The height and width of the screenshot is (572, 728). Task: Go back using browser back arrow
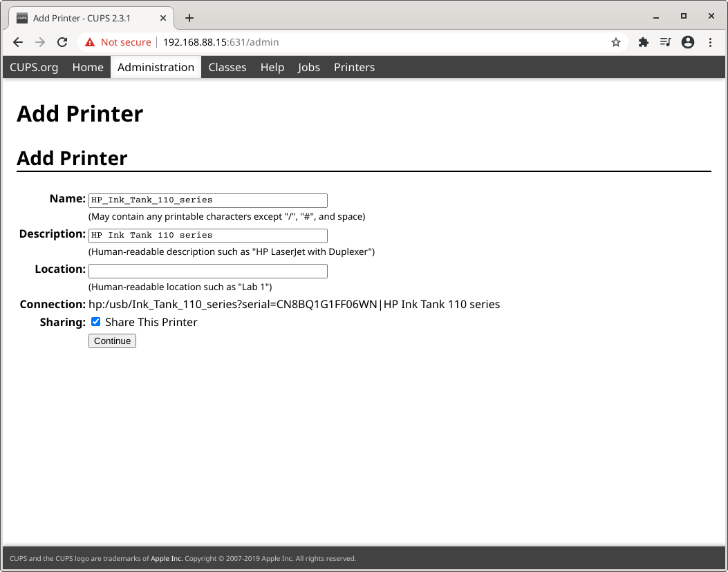[x=18, y=42]
